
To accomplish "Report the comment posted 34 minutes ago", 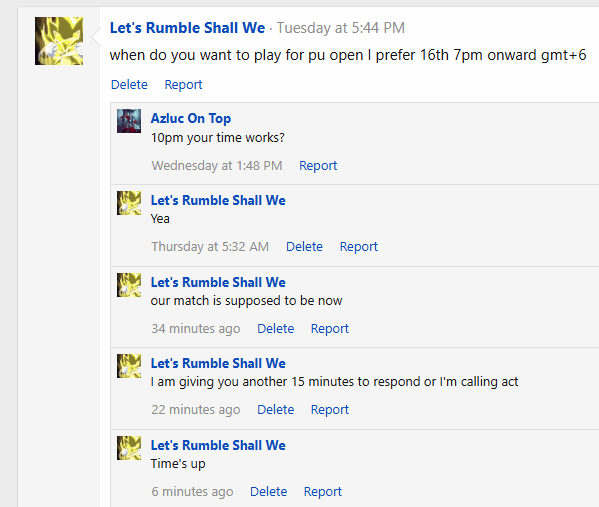I will click(330, 329).
